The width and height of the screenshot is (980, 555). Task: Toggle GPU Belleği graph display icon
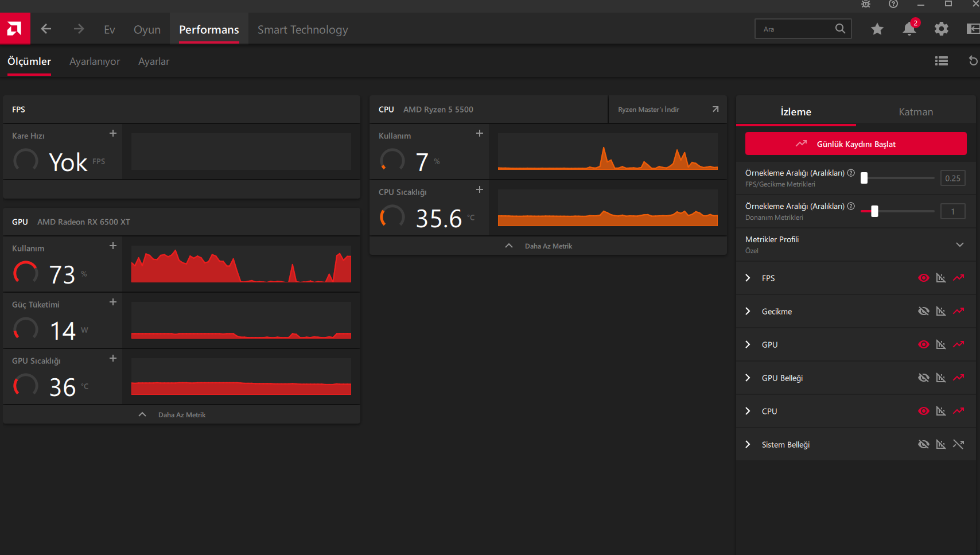pyautogui.click(x=941, y=378)
